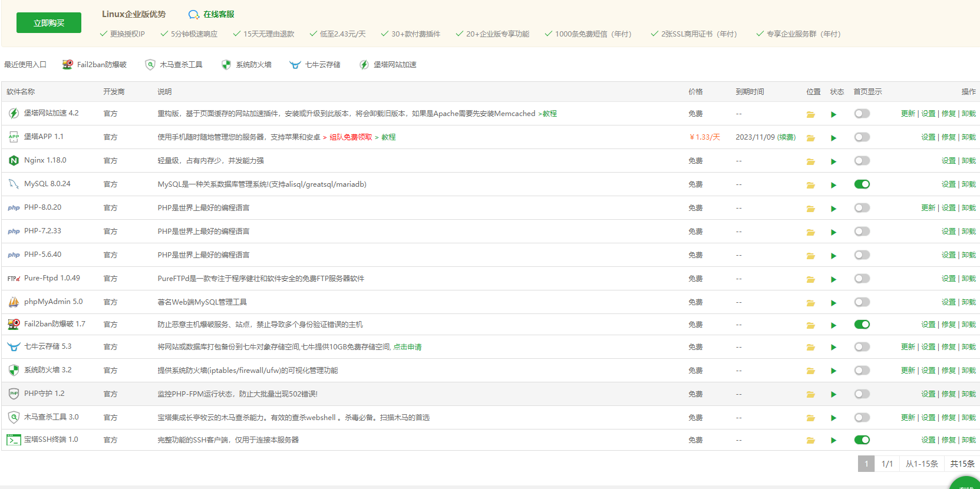Click running status arrow for 堡塔APP 1.1
The image size is (980, 489).
point(834,138)
